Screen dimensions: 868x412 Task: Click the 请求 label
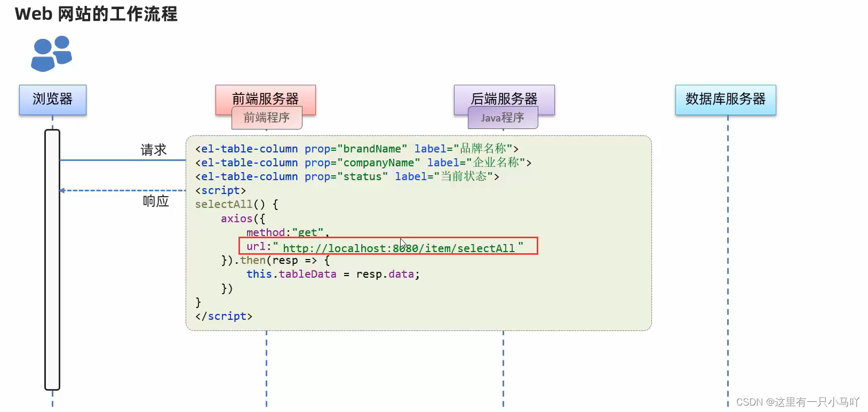click(154, 150)
